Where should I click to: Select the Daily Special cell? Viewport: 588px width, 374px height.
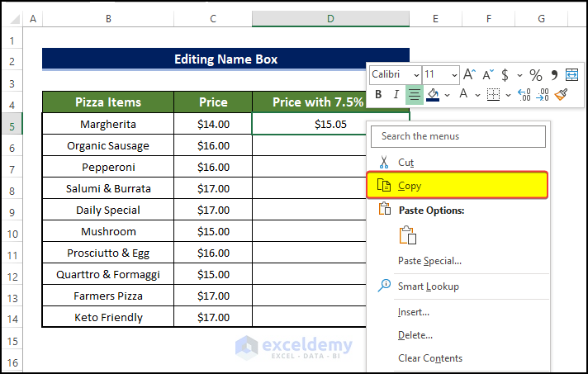tap(108, 210)
